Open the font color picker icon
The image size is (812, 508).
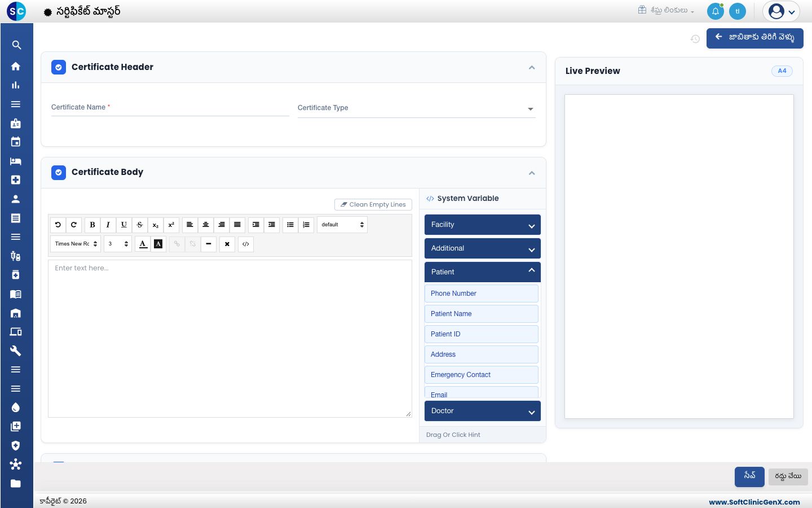point(143,244)
